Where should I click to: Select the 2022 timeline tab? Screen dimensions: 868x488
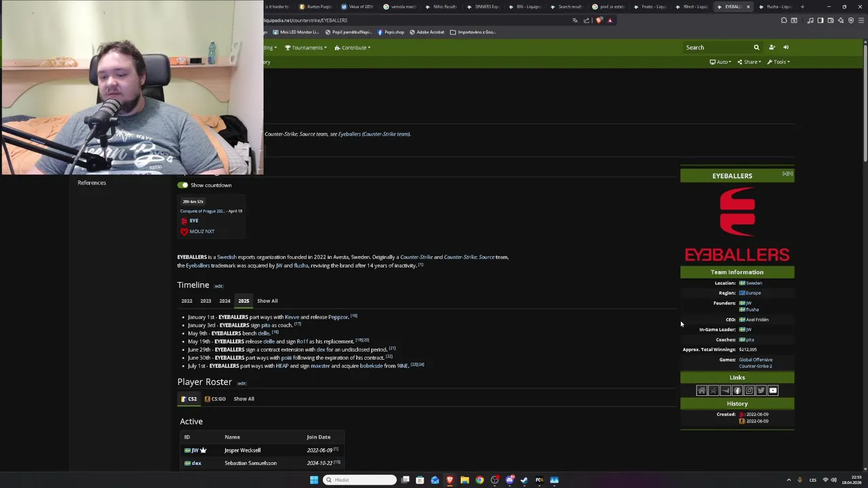tap(186, 301)
